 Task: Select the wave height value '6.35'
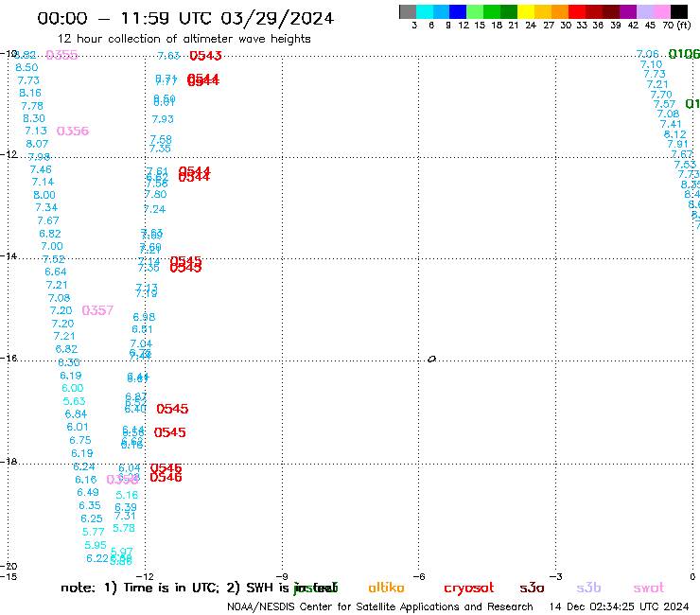90,505
